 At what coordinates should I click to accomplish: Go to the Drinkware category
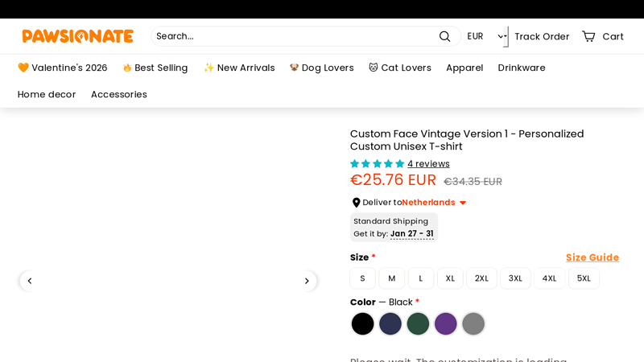coord(522,68)
